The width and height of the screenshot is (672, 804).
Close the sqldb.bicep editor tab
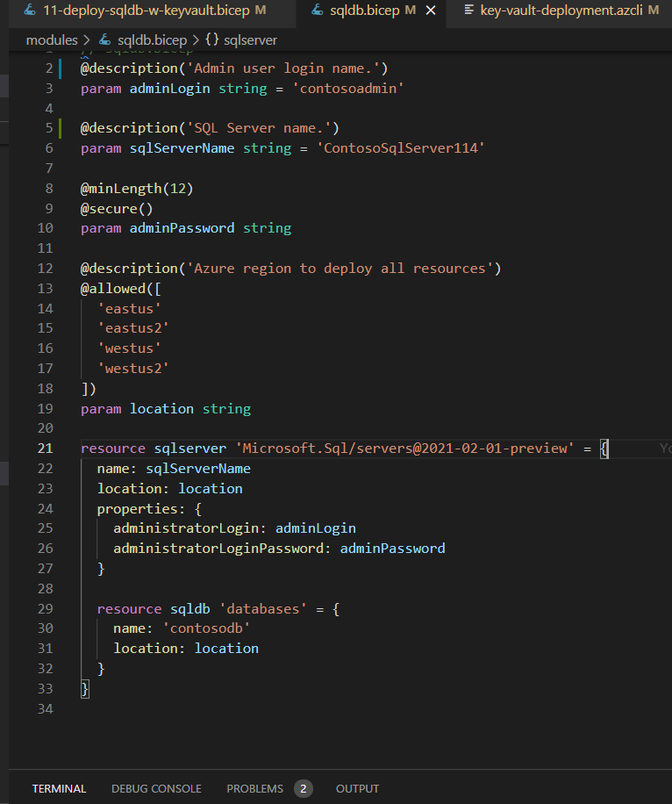430,11
